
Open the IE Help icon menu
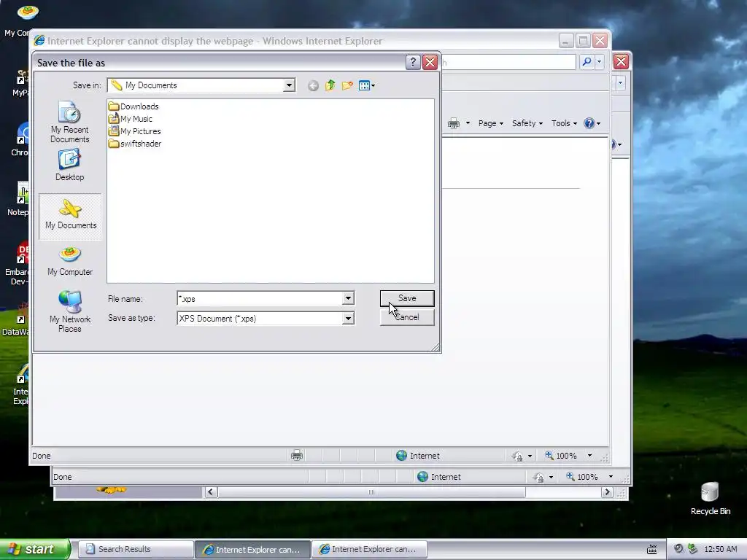point(592,123)
